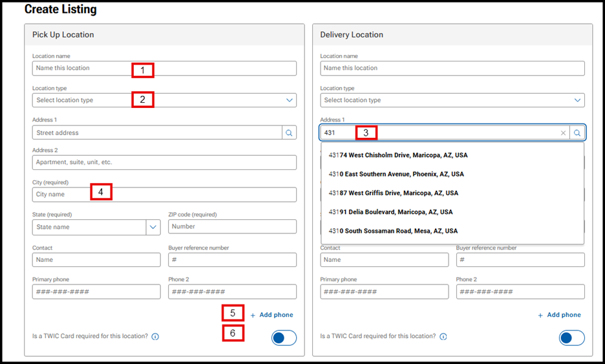Pick 43191 Delia Boulevard, Maricopa suggestion
Screen dimensions: 605x364
(391, 212)
